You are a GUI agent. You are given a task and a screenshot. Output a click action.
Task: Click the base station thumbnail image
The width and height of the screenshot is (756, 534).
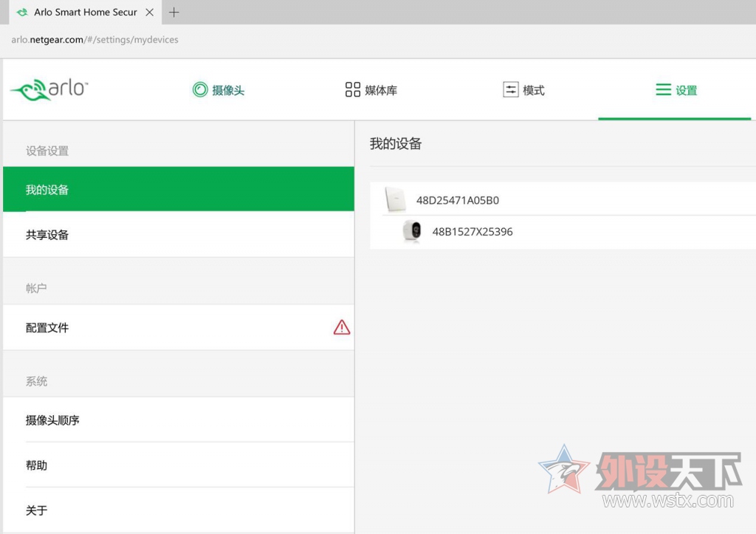tap(396, 199)
